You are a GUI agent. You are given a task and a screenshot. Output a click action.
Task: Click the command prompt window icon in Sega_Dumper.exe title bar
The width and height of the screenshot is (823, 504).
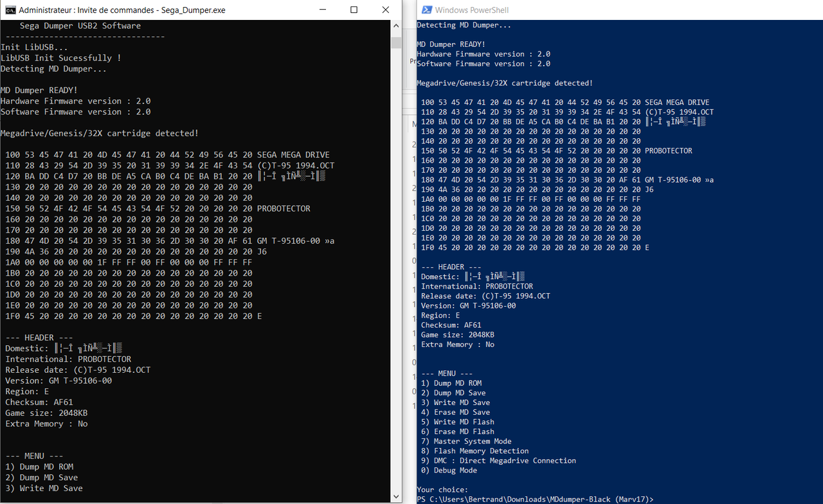point(10,10)
